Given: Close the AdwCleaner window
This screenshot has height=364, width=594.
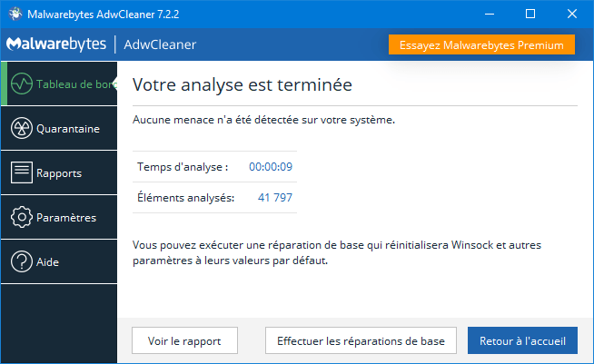Looking at the screenshot, I should (572, 14).
